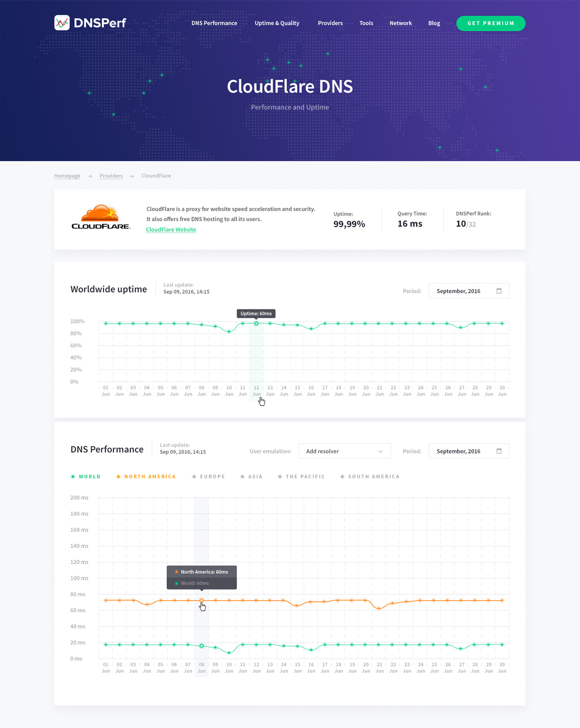Open calendar icon in DNS Performance period
The width and height of the screenshot is (580, 728).
499,451
